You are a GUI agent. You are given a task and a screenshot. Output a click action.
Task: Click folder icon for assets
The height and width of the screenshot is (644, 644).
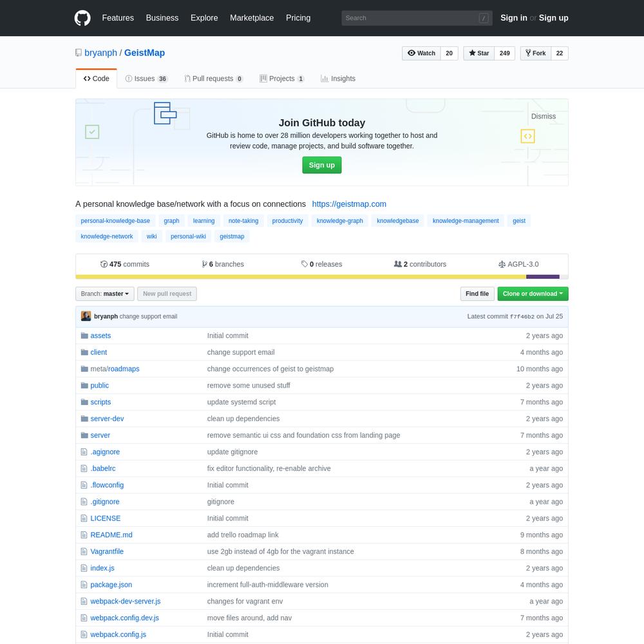(x=84, y=336)
